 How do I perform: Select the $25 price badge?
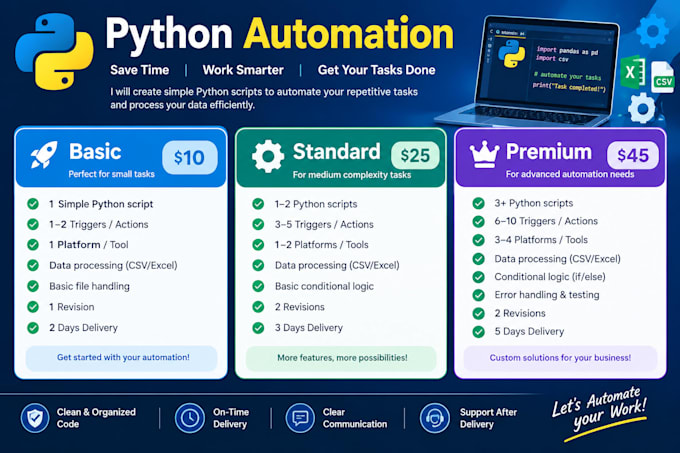415,155
